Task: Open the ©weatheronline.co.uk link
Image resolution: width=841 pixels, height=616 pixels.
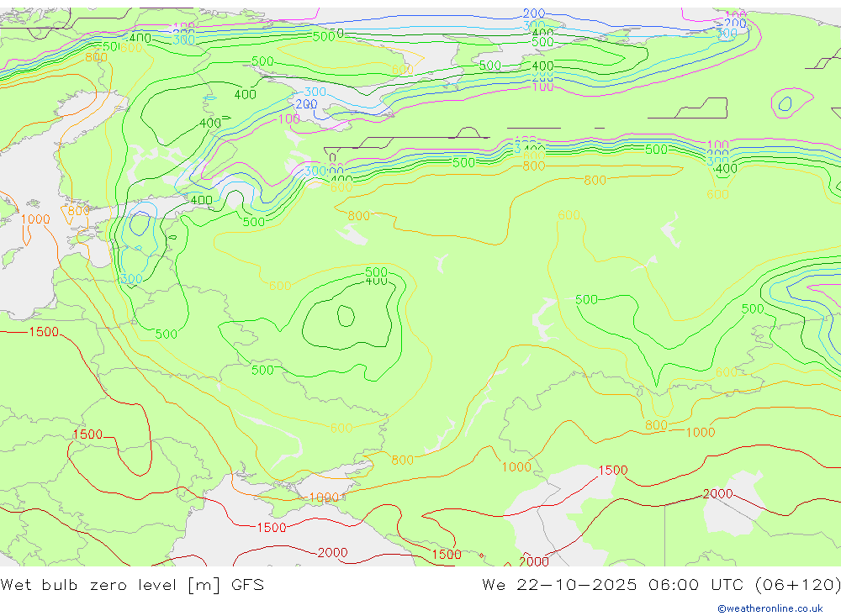Action: (x=770, y=608)
